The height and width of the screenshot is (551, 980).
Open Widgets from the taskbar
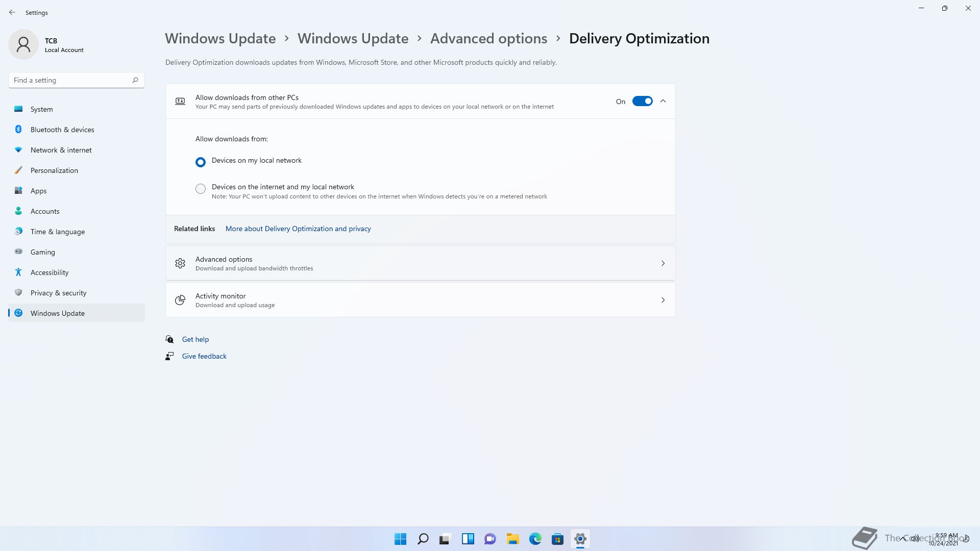[468, 539]
